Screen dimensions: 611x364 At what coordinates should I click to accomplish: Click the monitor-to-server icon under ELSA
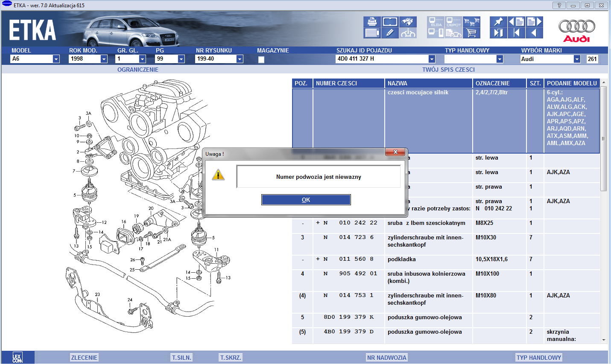436,33
